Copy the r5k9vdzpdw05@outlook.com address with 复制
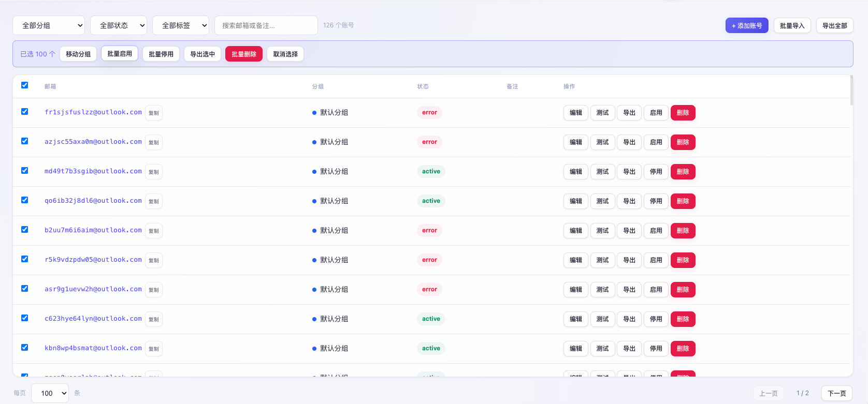Viewport: 868px width, 404px height. click(154, 260)
